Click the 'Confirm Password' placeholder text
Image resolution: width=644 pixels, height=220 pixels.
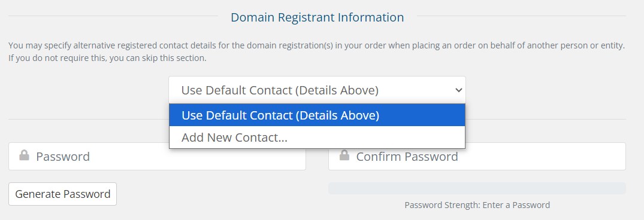[407, 157]
